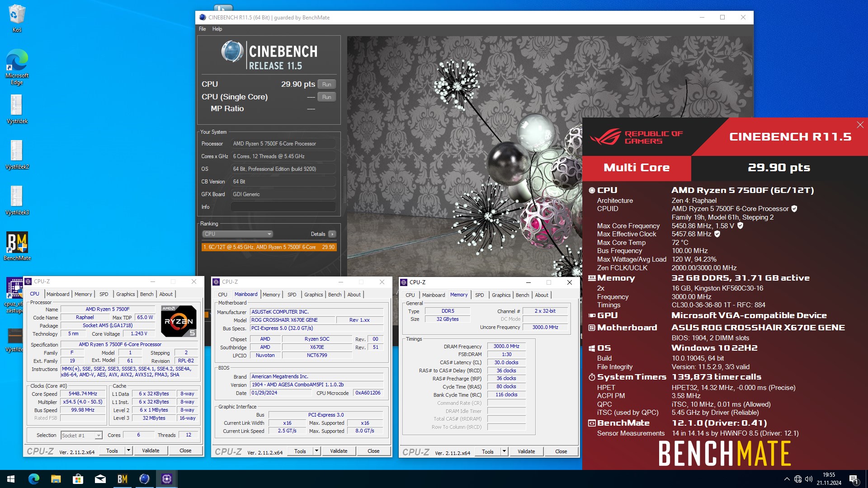
Task: Switch to Memory tab in first CPU-Z
Action: coord(83,294)
